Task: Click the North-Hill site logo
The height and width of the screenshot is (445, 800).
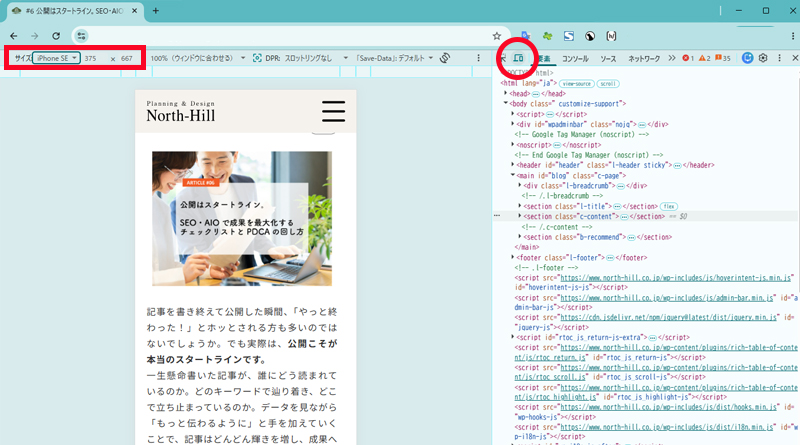Action: click(181, 111)
